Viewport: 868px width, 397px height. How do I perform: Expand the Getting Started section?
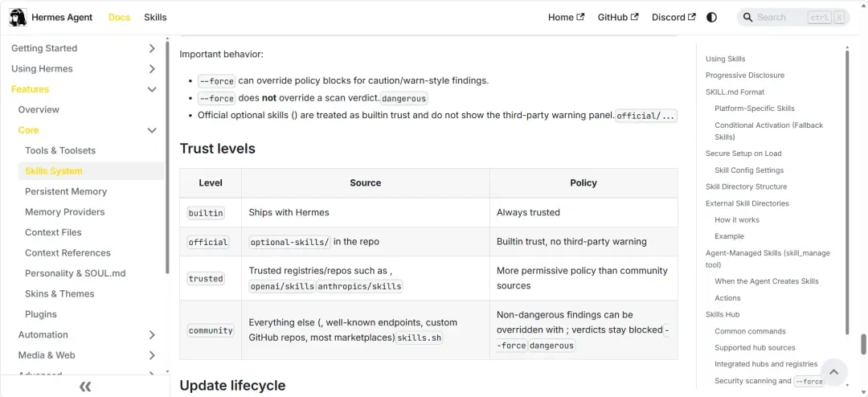click(152, 48)
